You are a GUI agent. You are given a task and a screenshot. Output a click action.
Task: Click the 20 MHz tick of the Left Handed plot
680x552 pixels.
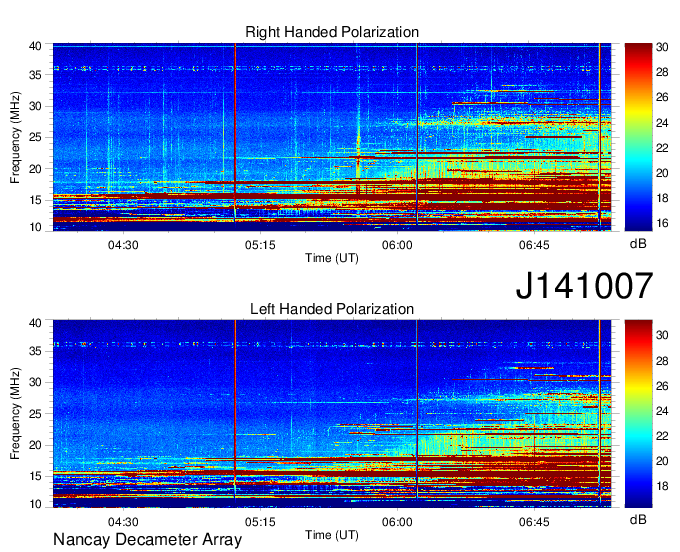point(35,445)
